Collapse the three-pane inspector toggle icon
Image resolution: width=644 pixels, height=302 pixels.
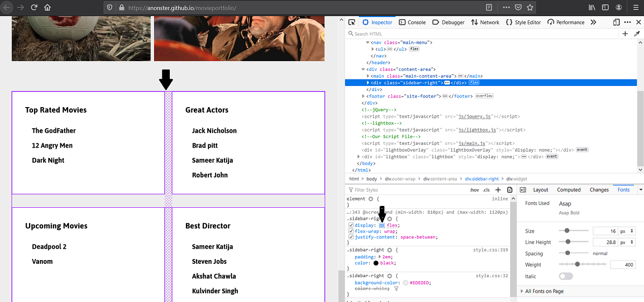(523, 190)
